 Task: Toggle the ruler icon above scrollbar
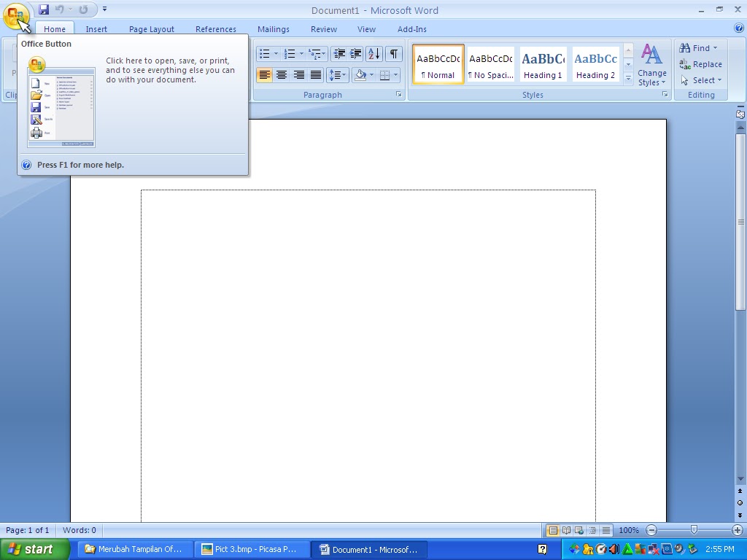740,113
